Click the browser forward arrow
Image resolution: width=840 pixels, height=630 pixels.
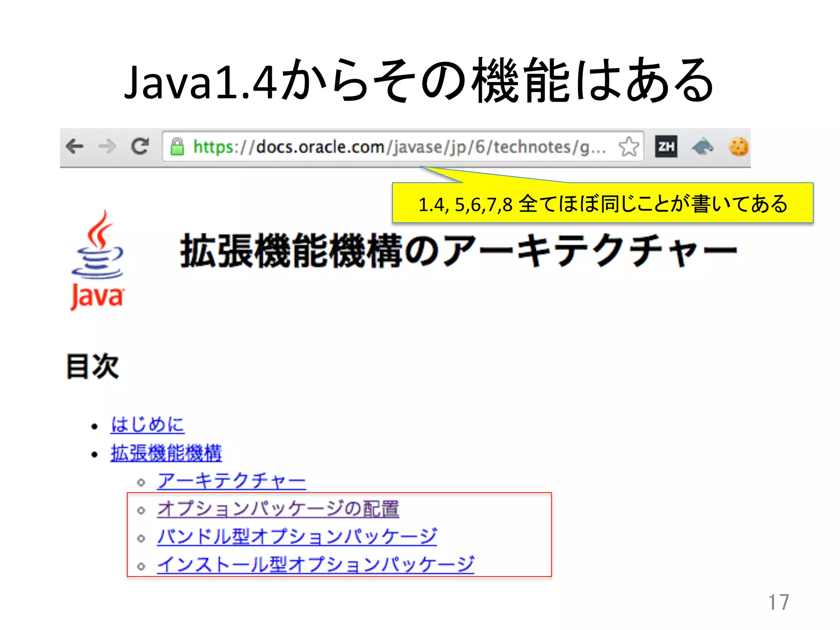point(107,146)
